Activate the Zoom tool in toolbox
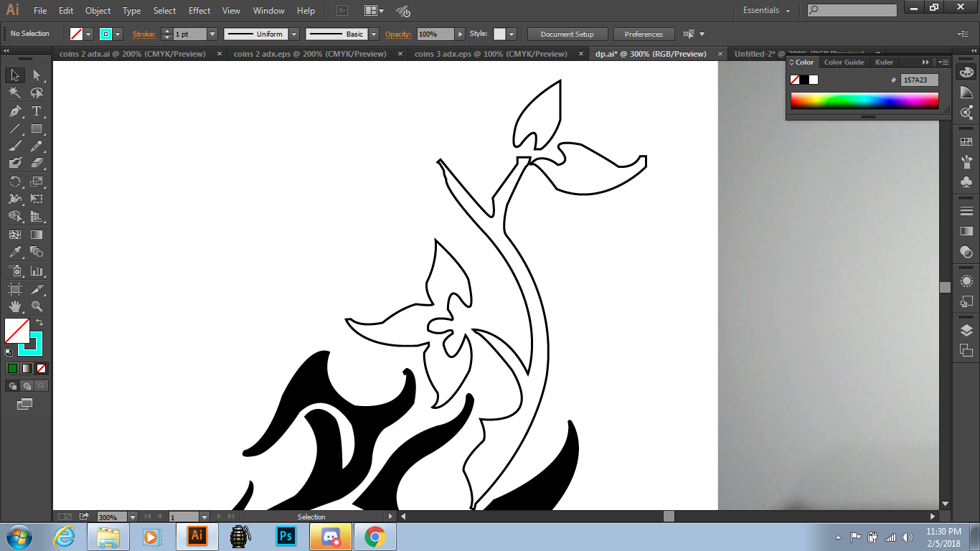 (37, 306)
